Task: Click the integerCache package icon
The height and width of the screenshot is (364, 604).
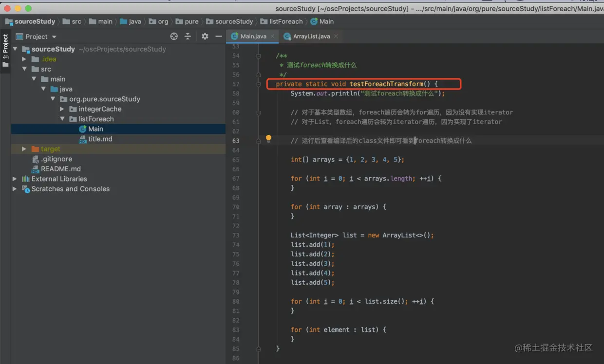Action: [73, 109]
